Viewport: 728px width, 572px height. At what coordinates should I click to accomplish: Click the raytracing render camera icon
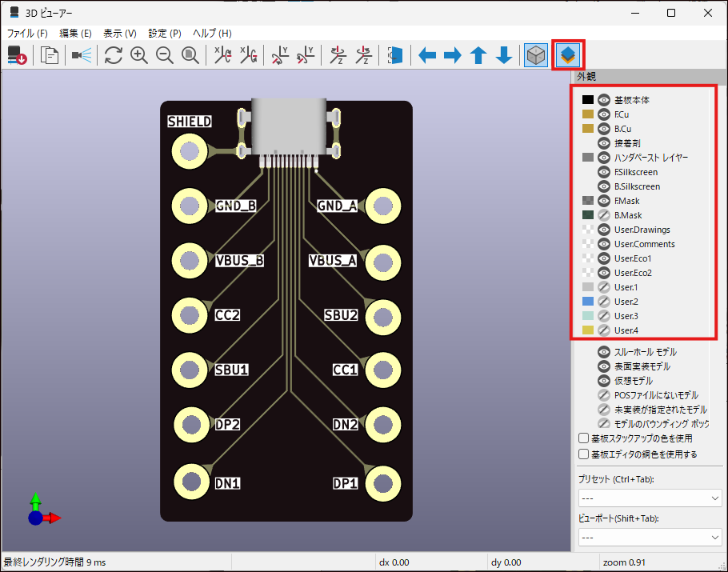click(x=82, y=55)
